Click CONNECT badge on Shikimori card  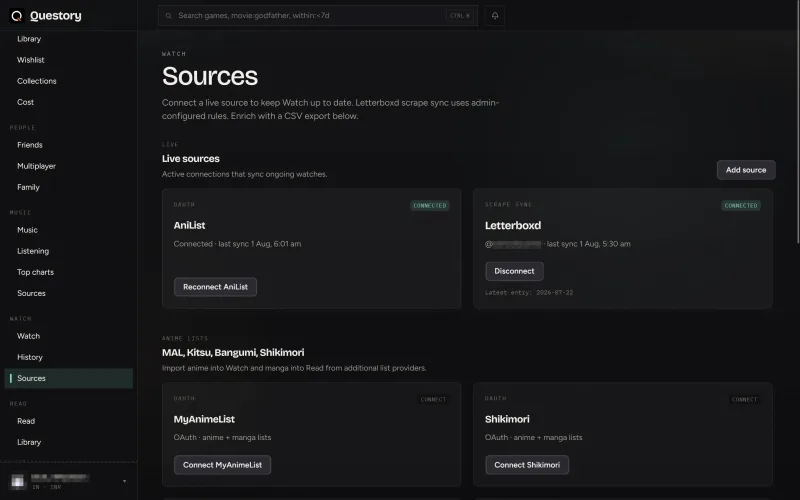pos(744,399)
